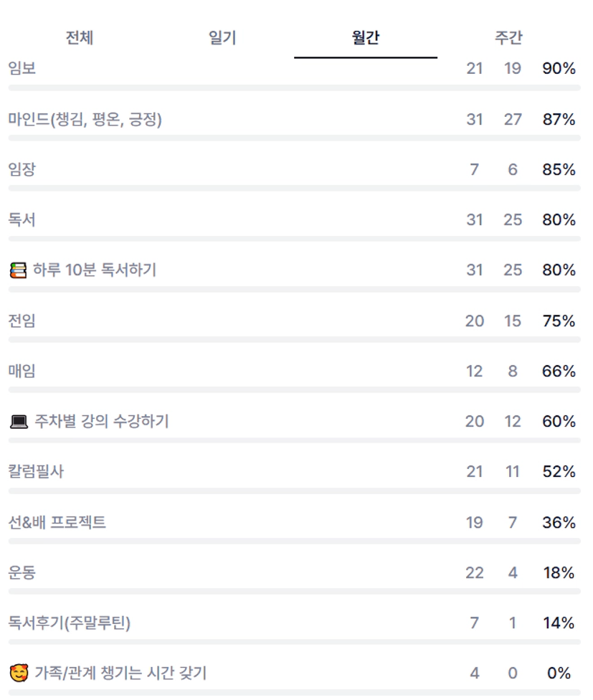Click the 60% rate for 주차별 강의 수강하기

(x=559, y=422)
